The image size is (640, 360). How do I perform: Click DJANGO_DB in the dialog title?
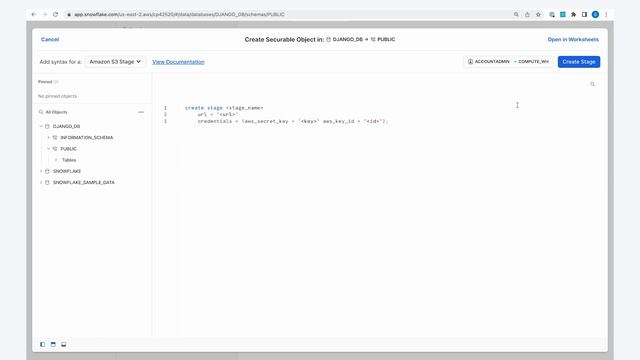pyautogui.click(x=347, y=40)
